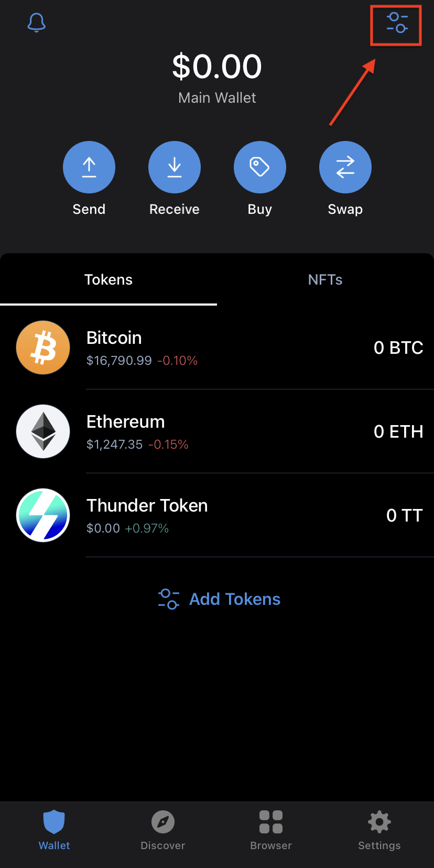Switch to the Tokens tab
Image resolution: width=434 pixels, height=868 pixels.
pos(108,279)
